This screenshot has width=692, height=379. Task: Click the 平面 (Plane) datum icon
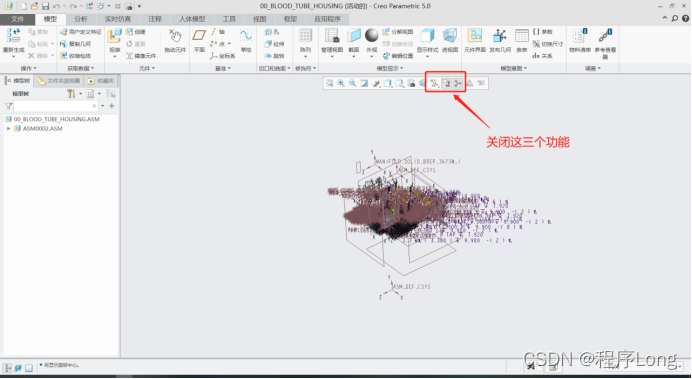199,35
